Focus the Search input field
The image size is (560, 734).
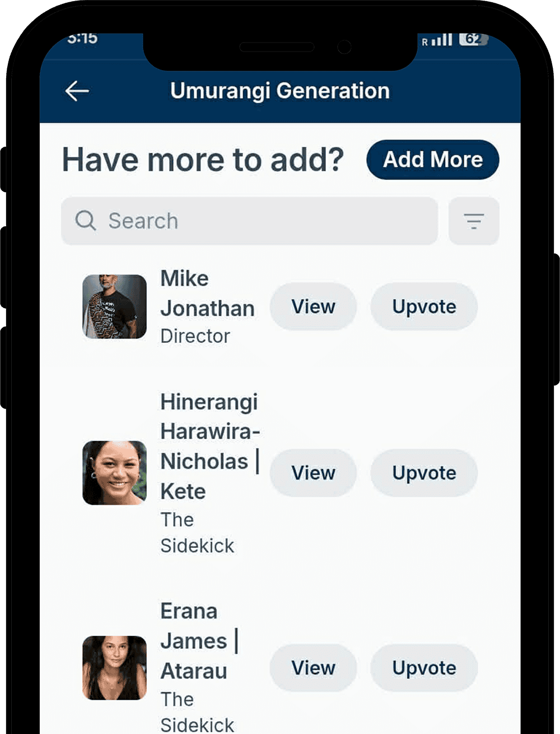249,221
